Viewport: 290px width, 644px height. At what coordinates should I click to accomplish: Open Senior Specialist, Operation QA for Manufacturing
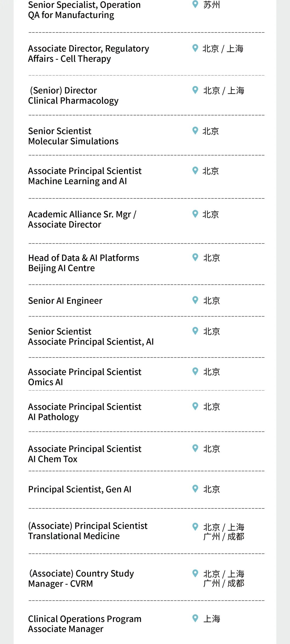pos(84,10)
